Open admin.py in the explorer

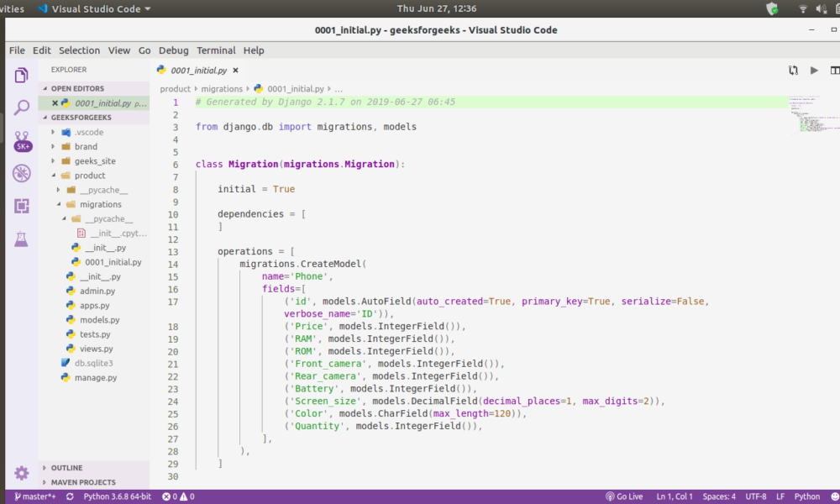[x=97, y=291]
